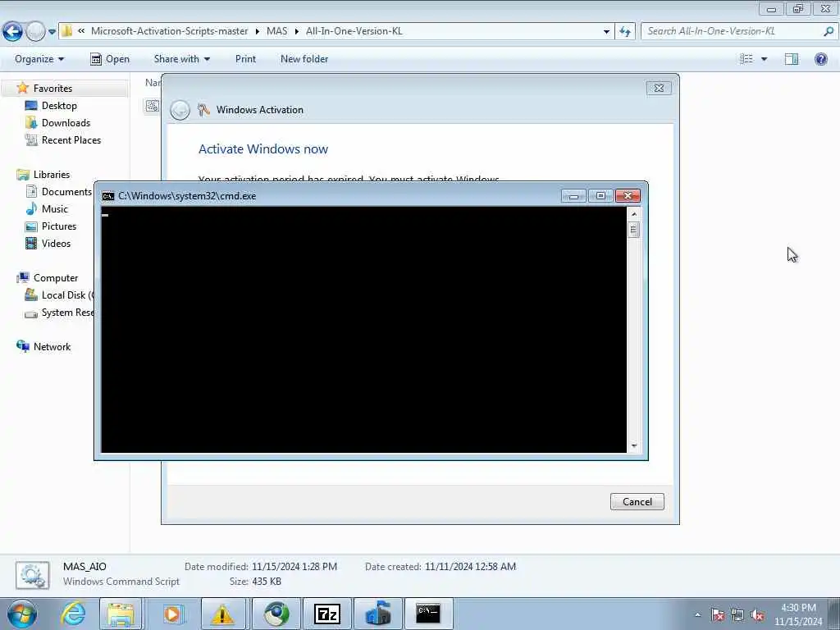
Task: Click the search magnifier icon
Action: [829, 31]
